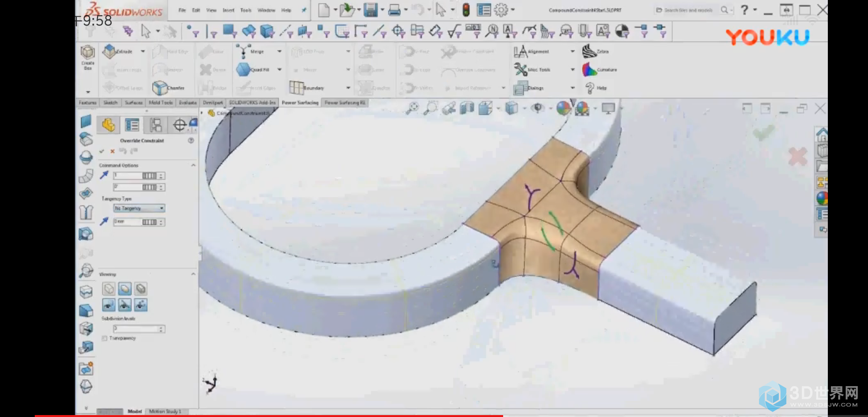Image resolution: width=868 pixels, height=417 pixels.
Task: Collapse the Viewing section
Action: 193,274
